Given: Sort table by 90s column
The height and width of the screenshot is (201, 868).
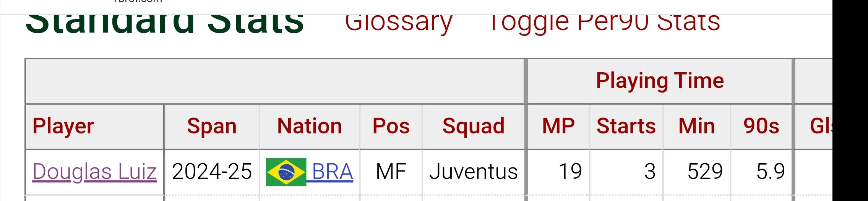Looking at the screenshot, I should [x=761, y=126].
